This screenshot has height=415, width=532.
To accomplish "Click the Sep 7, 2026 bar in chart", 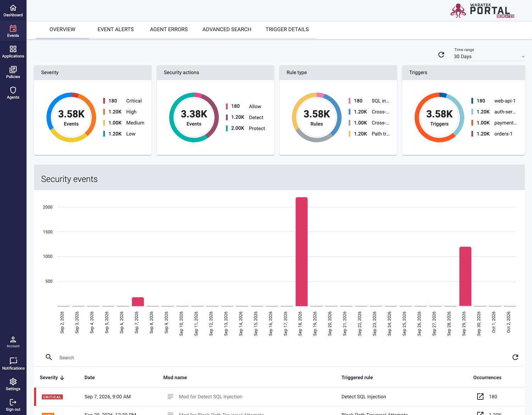I will click(x=138, y=301).
